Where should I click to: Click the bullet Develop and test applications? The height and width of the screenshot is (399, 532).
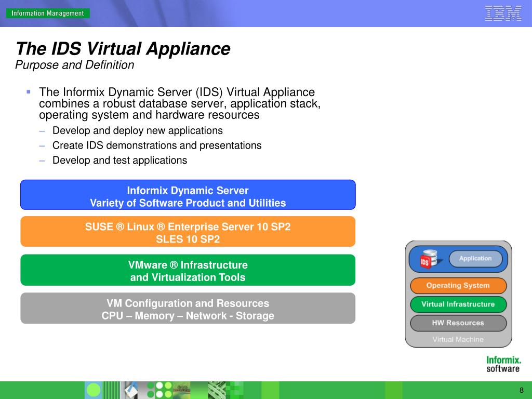(x=120, y=160)
